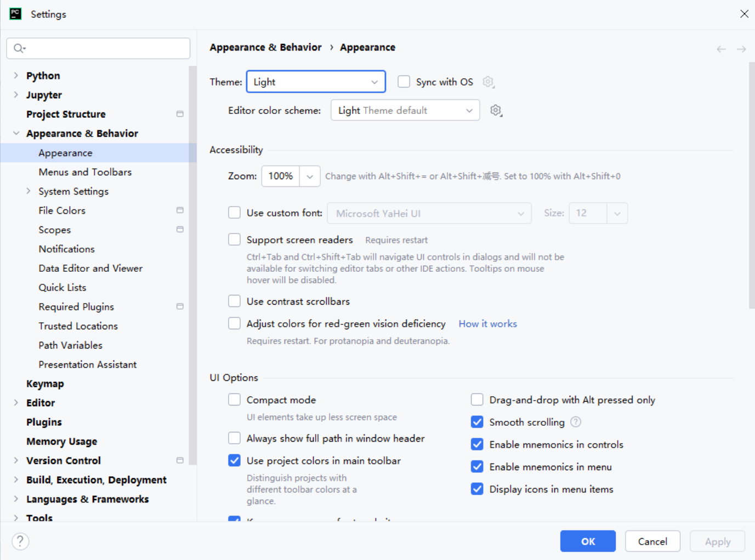Select Menus and Toolbars in the settings tree
Image resolution: width=755 pixels, height=560 pixels.
[x=85, y=172]
